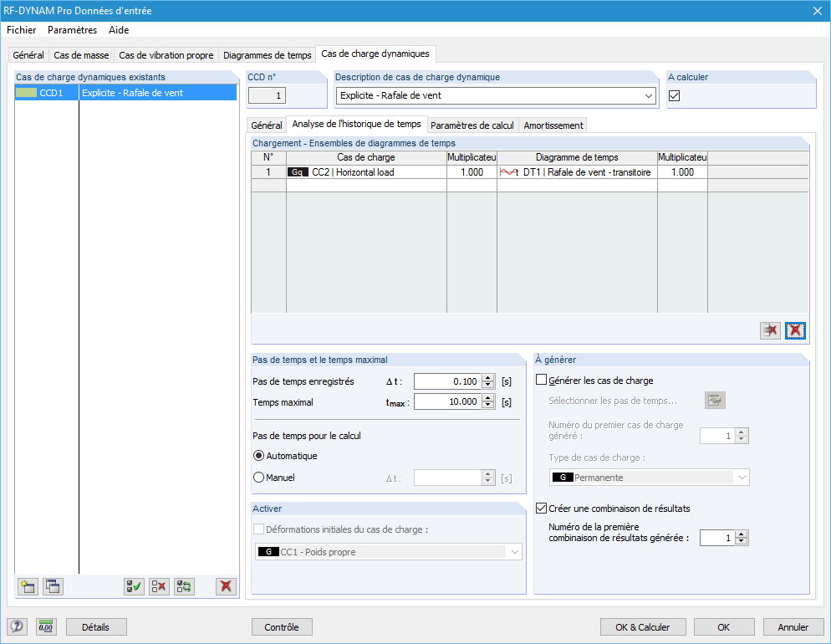Increase first generated load case number
Image resolution: width=831 pixels, height=644 pixels.
tap(742, 432)
